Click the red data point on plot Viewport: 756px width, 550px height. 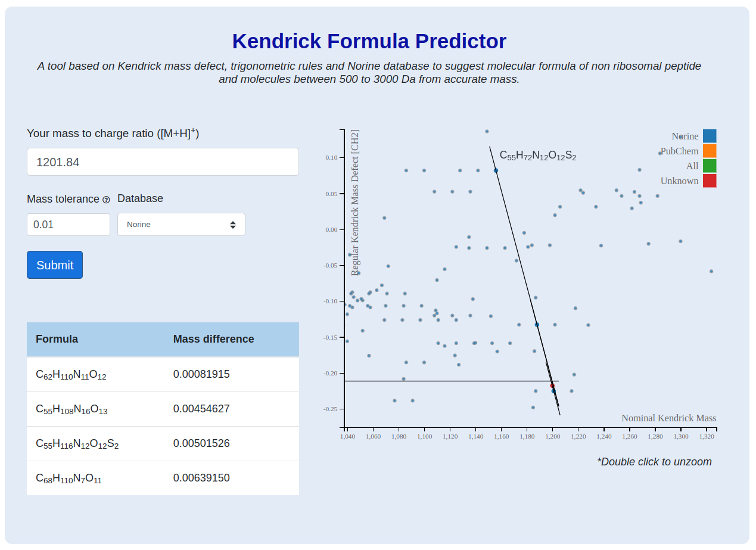[552, 386]
